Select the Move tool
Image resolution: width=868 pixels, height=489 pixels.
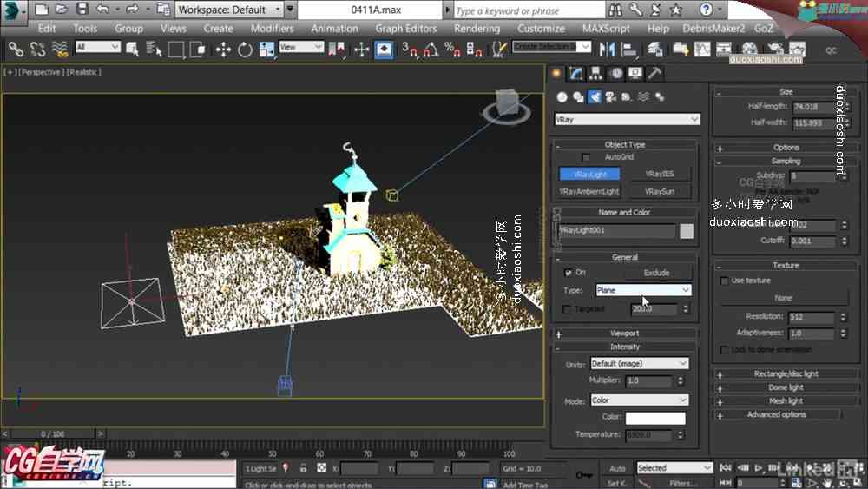coord(223,50)
